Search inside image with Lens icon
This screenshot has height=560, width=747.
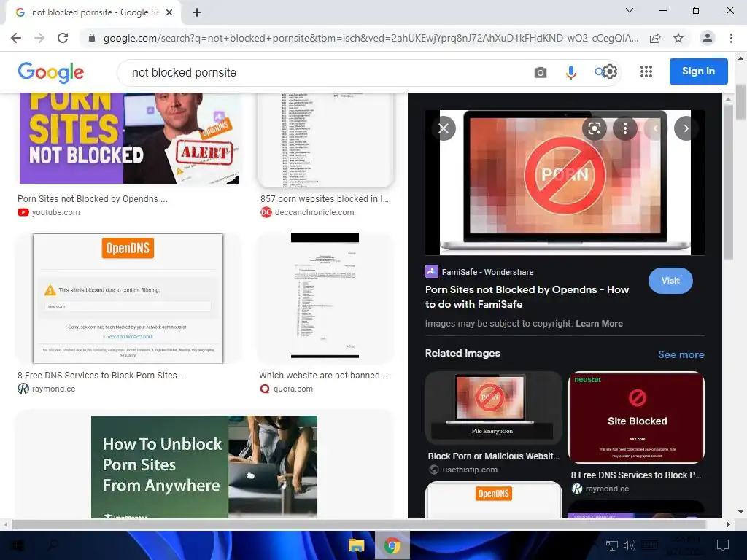[x=595, y=128]
